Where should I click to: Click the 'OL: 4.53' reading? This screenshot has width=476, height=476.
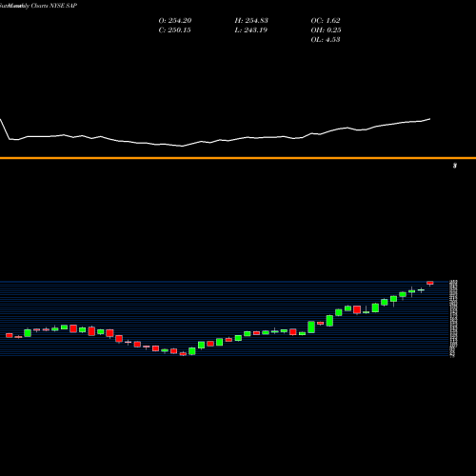pos(326,40)
